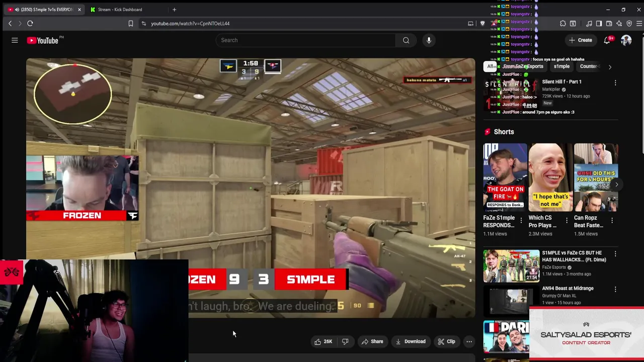Screen dimensions: 644x362
Task: Toggle the browser sidebar panel icon
Action: click(x=599, y=23)
